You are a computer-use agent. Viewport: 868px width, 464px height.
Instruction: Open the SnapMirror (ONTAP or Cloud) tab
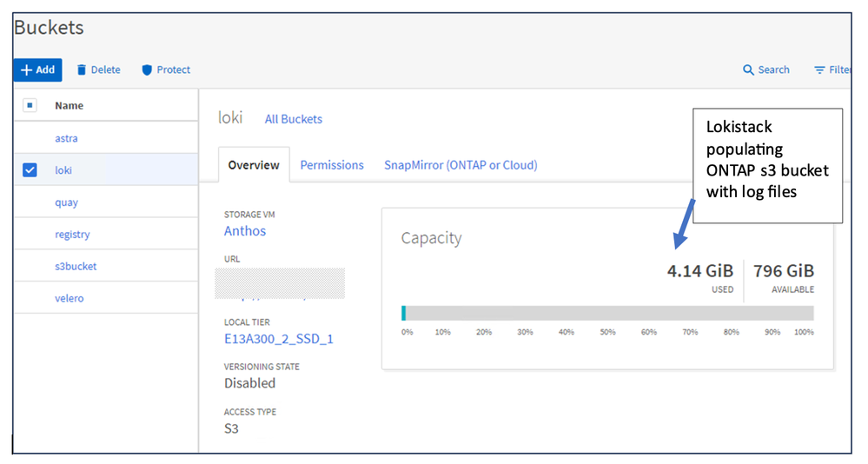(x=461, y=165)
